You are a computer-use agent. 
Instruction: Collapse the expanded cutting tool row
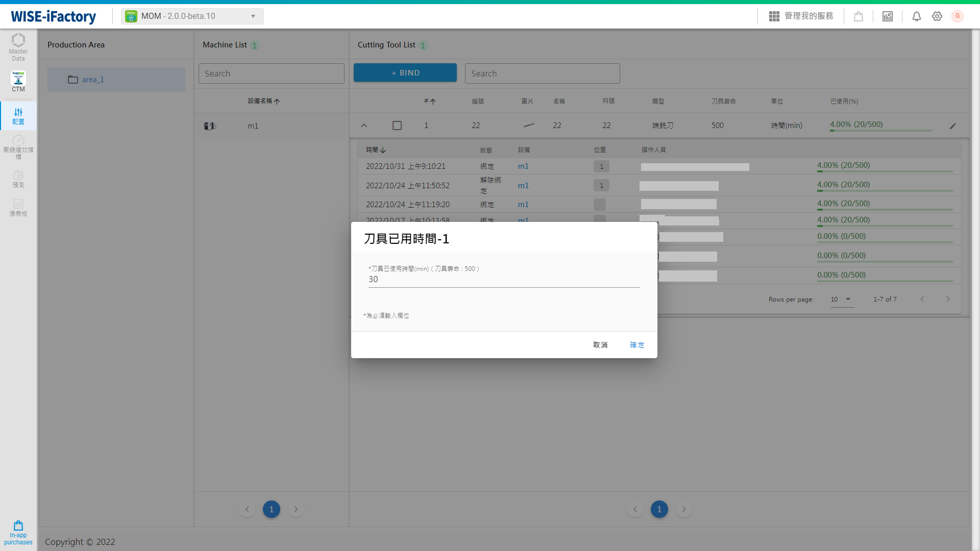click(364, 125)
